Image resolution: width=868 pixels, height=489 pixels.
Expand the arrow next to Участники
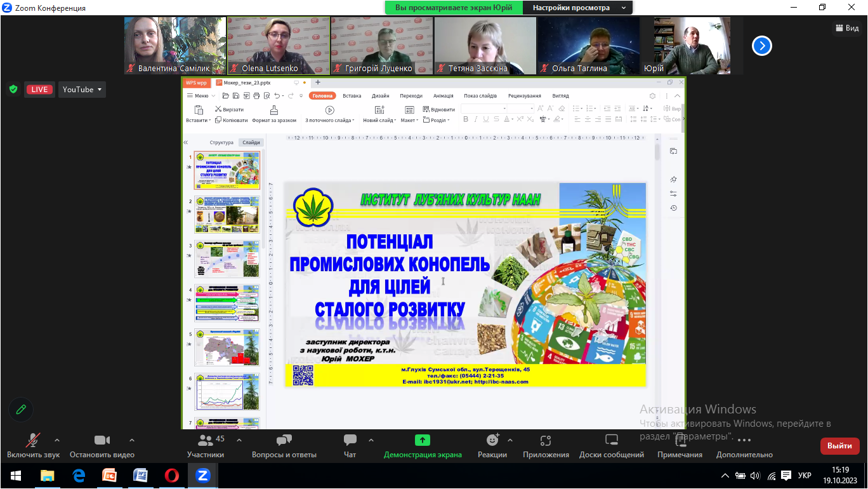tap(239, 439)
